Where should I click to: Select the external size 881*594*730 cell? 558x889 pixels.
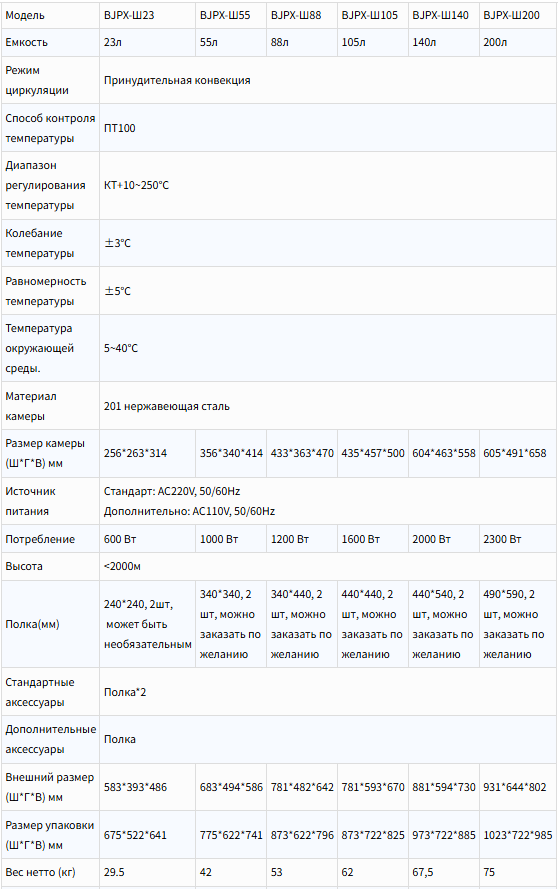[x=443, y=787]
